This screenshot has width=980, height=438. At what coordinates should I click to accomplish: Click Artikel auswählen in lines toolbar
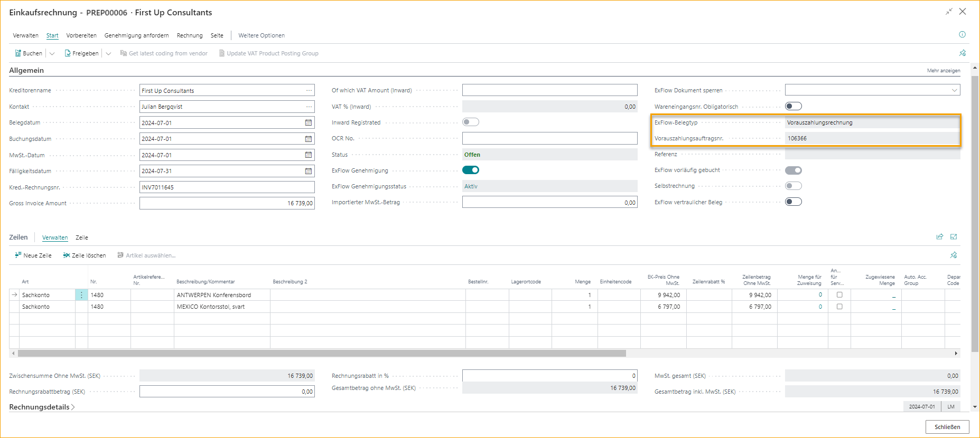click(146, 255)
